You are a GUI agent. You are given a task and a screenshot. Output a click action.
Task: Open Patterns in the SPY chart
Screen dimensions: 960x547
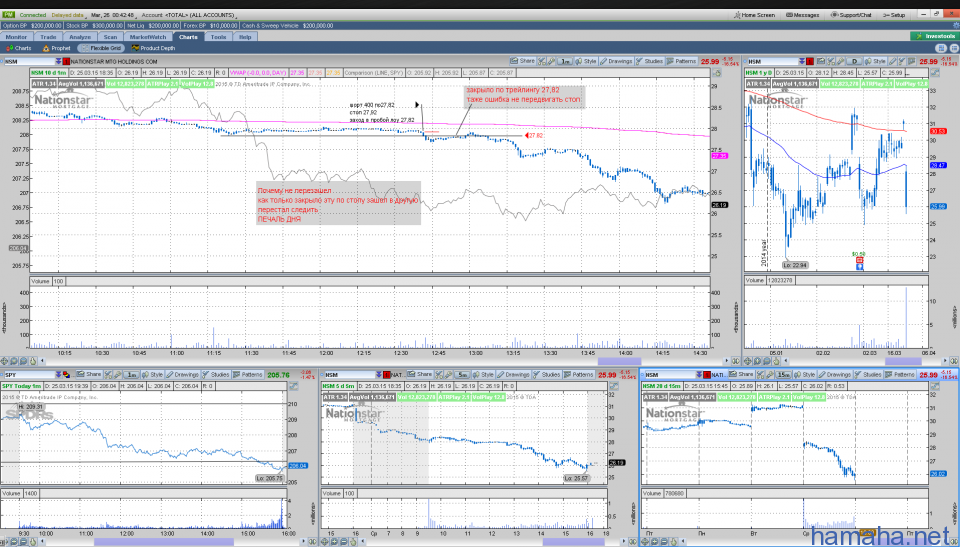tap(248, 374)
